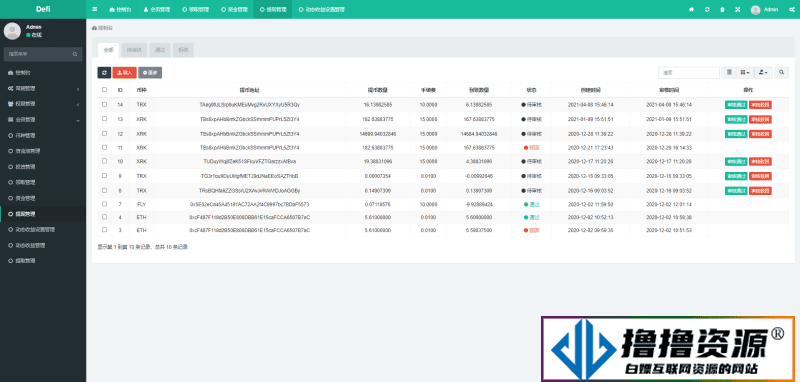800x382 pixels.
Task: Click the magnifier icon in sidebar search
Action: point(74,54)
